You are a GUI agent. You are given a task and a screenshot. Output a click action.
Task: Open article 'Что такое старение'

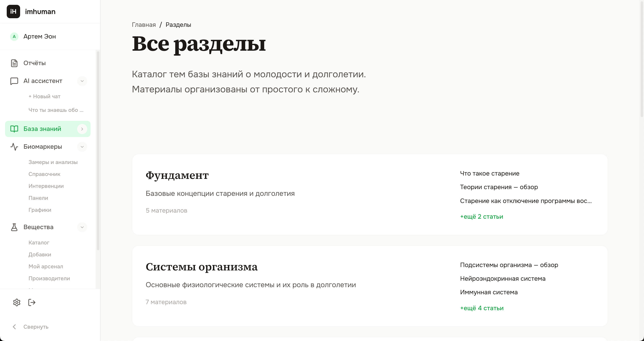[489, 173]
